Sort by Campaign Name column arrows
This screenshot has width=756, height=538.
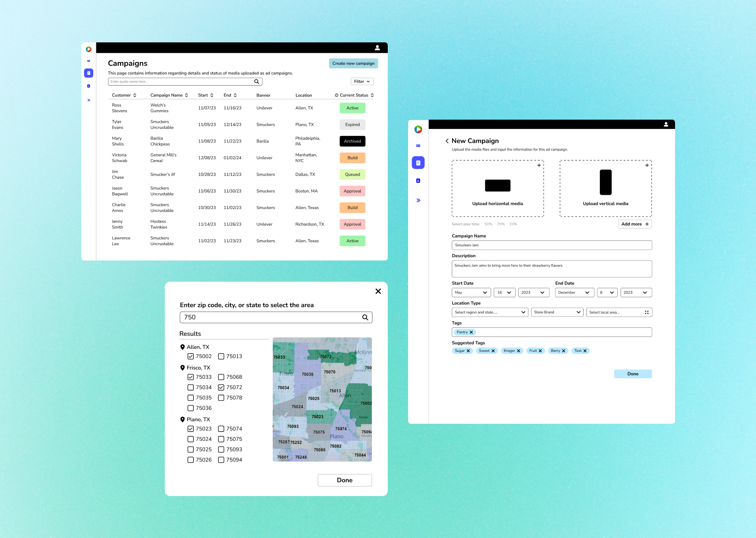[x=186, y=95]
